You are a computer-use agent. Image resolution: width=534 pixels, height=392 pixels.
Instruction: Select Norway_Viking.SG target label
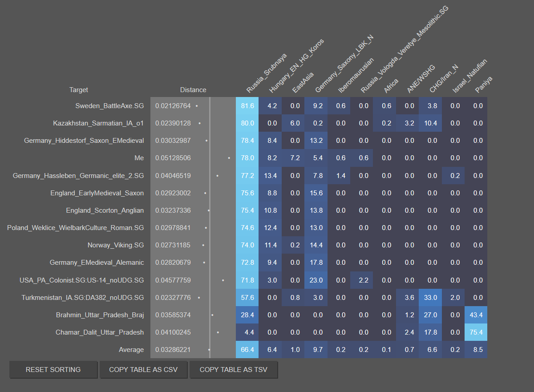coord(116,245)
